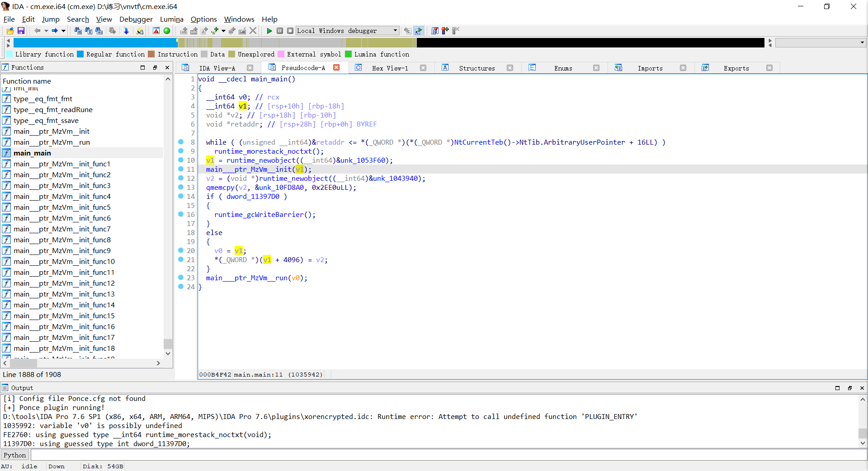Image resolution: width=868 pixels, height=471 pixels.
Task: Click the binoculars search binary data icon
Action: [99, 31]
